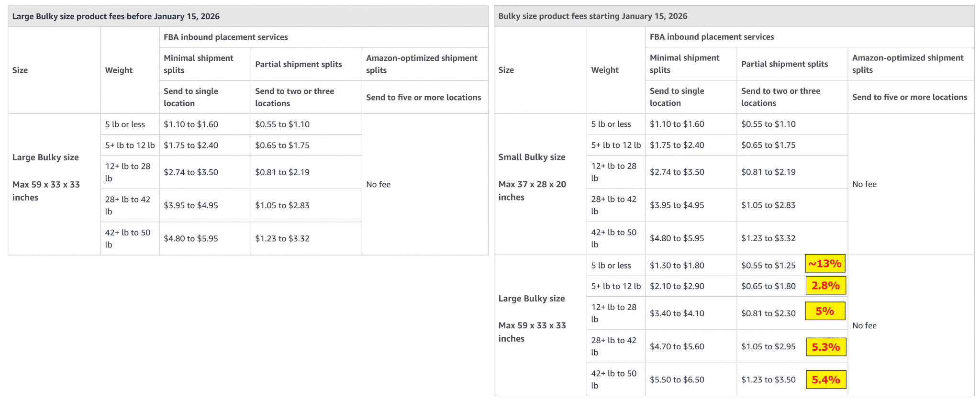Click the yellow ~13% highlight box

825,264
